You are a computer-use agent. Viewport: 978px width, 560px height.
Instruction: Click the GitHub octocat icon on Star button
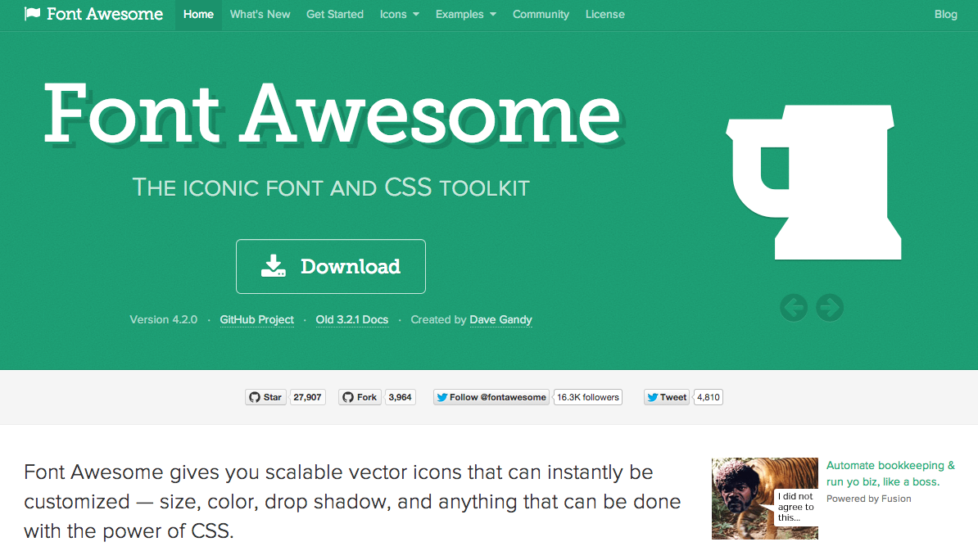tap(254, 396)
